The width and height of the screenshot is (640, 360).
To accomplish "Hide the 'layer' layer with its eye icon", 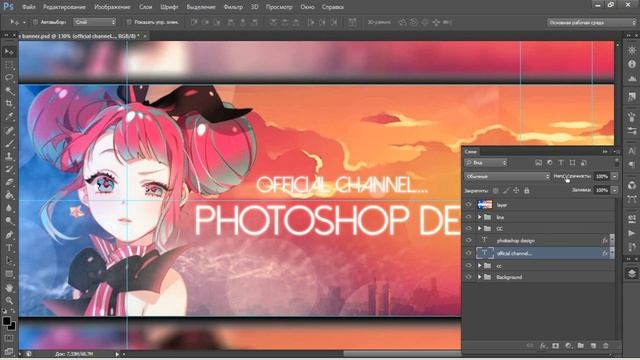I will click(469, 205).
